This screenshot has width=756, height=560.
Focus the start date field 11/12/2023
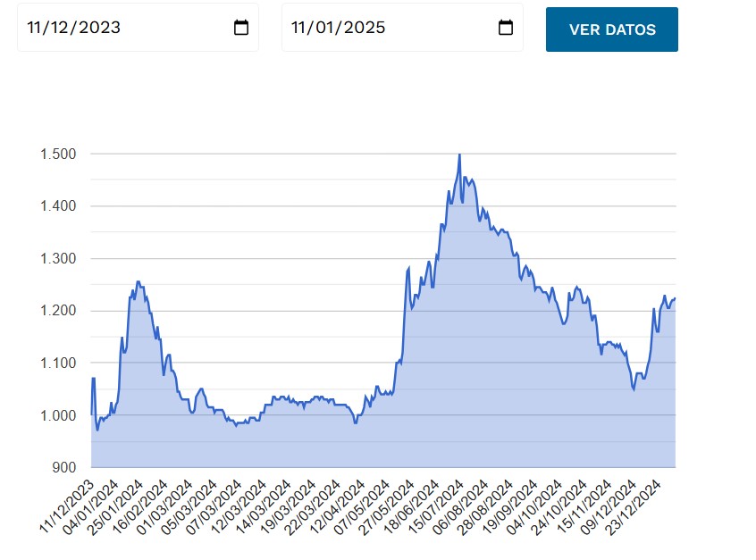click(x=138, y=28)
